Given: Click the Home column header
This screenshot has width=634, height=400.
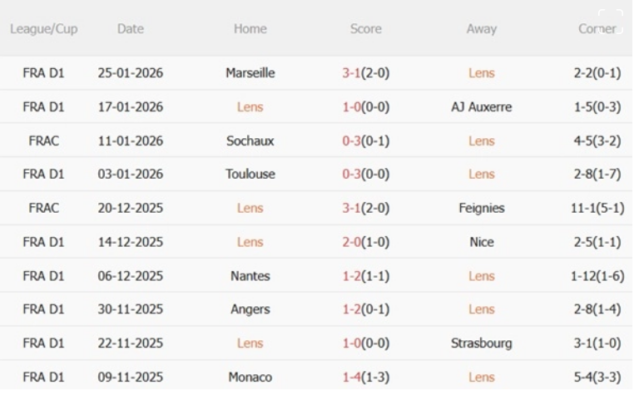Looking at the screenshot, I should point(250,29).
